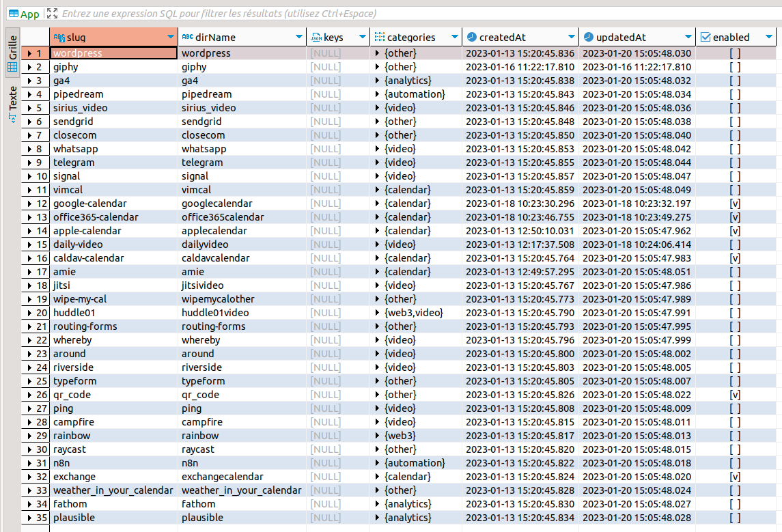The image size is (782, 532).
Task: Toggle enabled checkbox for wordpress row
Action: pyautogui.click(x=735, y=53)
